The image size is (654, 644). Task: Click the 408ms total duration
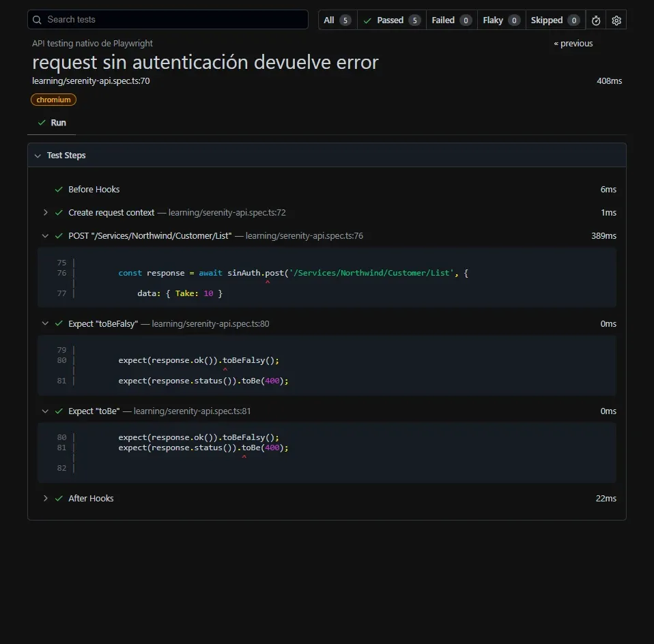pyautogui.click(x=609, y=81)
